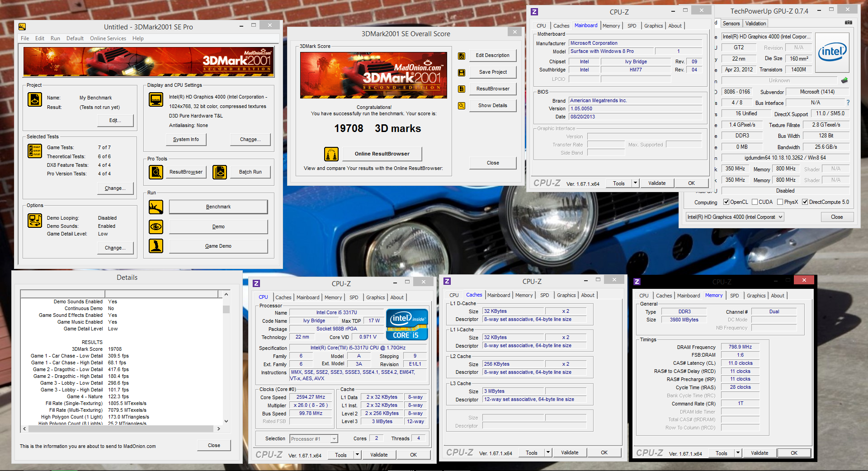868x471 pixels.
Task: Click the Game Demo figure icon
Action: (156, 246)
